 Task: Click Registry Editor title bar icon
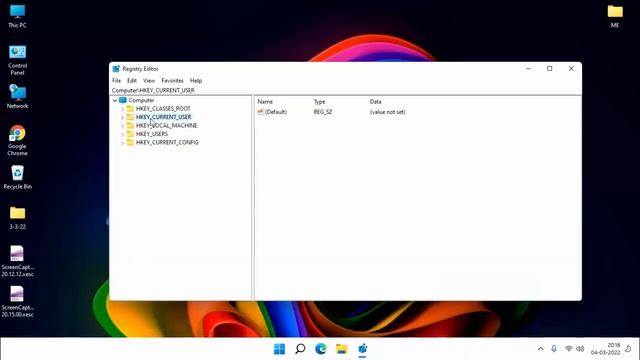[x=116, y=69]
